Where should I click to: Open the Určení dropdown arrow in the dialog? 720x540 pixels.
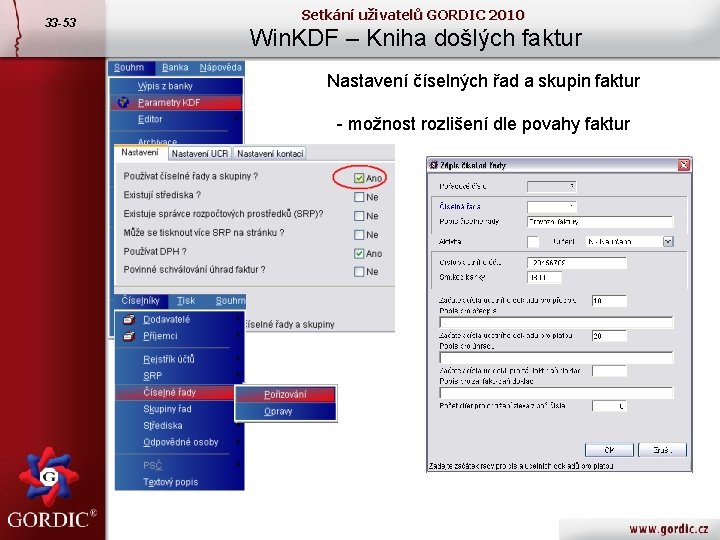(668, 242)
